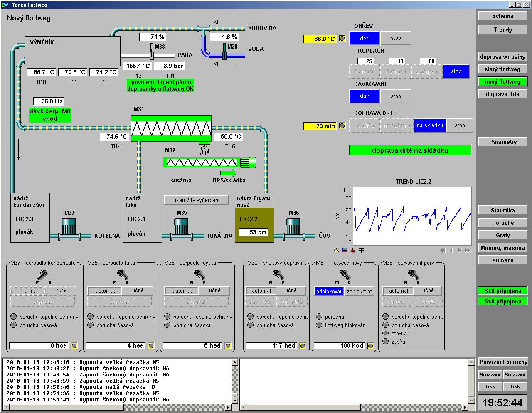The height and width of the screenshot is (413, 532).
Task: Click the M37 condensate pump icon
Action: tap(69, 226)
